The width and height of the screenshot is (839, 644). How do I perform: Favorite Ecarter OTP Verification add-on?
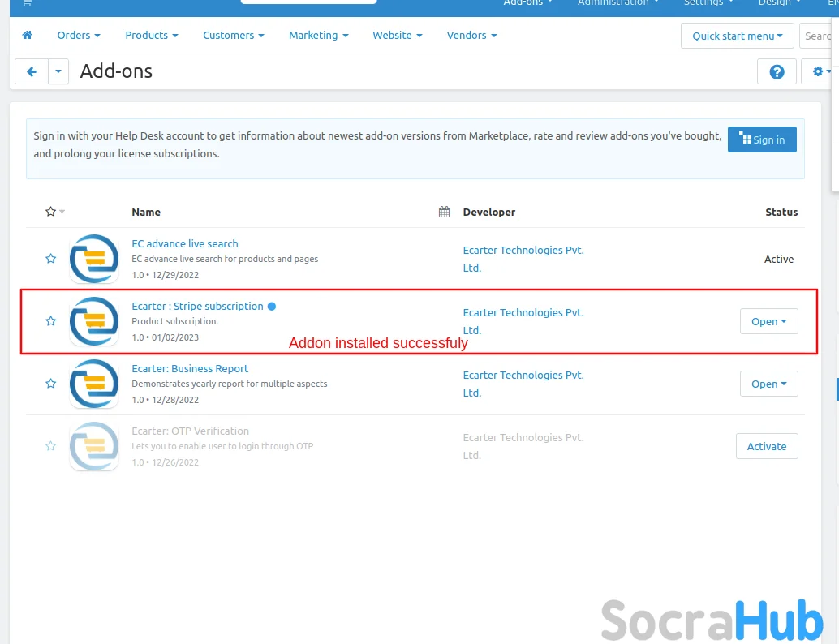click(51, 446)
